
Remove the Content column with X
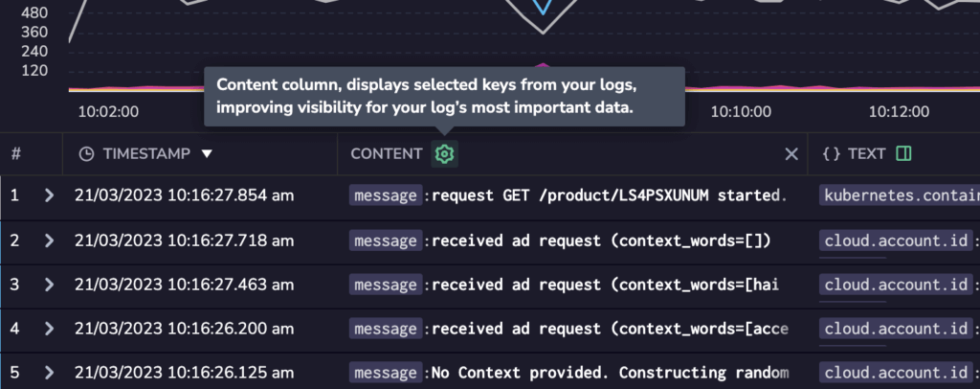point(791,154)
